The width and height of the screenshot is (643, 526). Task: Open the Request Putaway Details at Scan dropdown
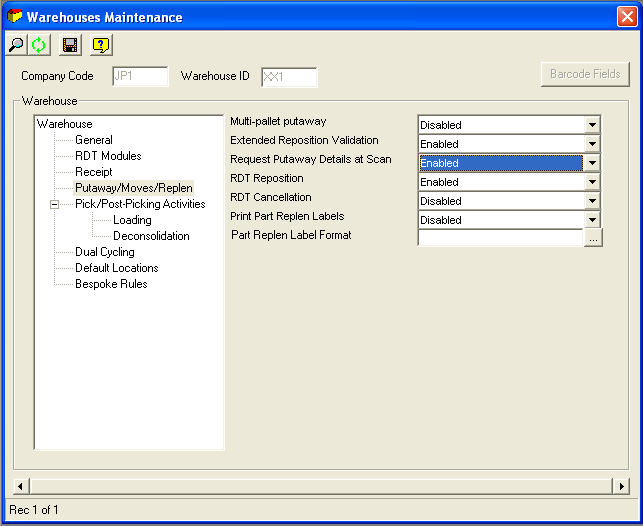(592, 163)
